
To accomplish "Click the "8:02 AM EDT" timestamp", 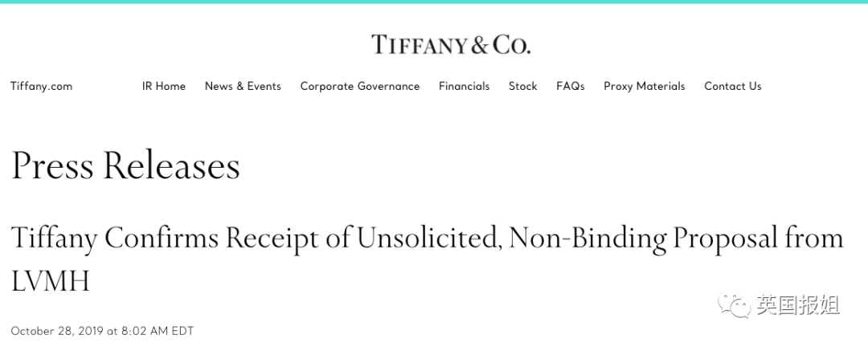I will (x=158, y=332).
